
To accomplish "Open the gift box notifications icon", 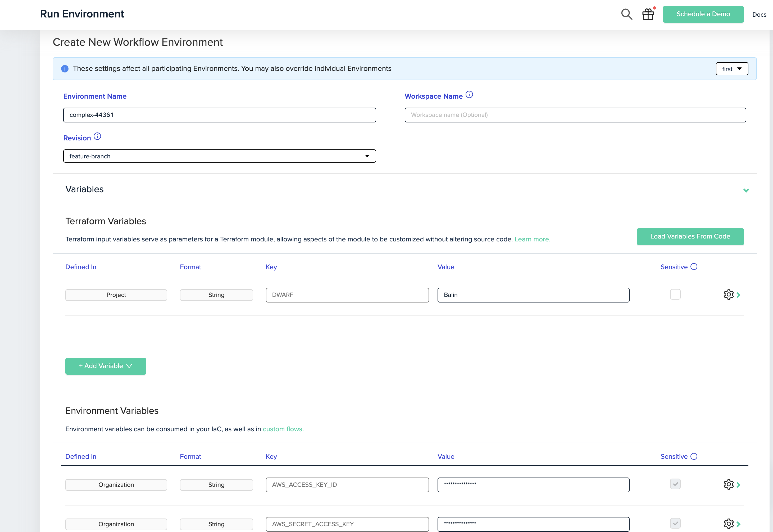I will (x=648, y=14).
